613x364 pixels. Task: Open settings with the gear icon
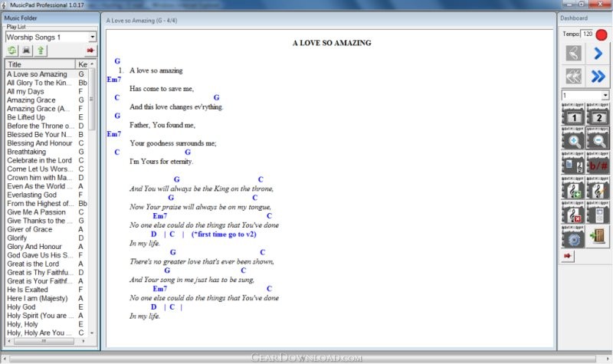click(x=573, y=237)
